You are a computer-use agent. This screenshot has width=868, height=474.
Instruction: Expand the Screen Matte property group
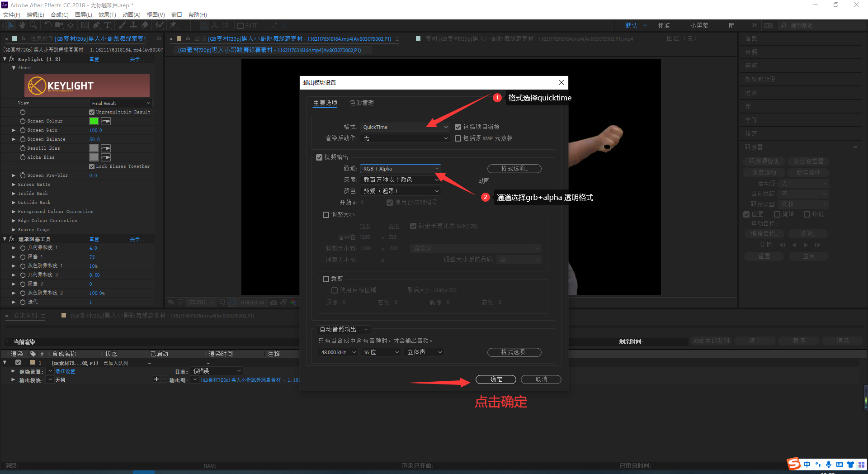coord(14,185)
